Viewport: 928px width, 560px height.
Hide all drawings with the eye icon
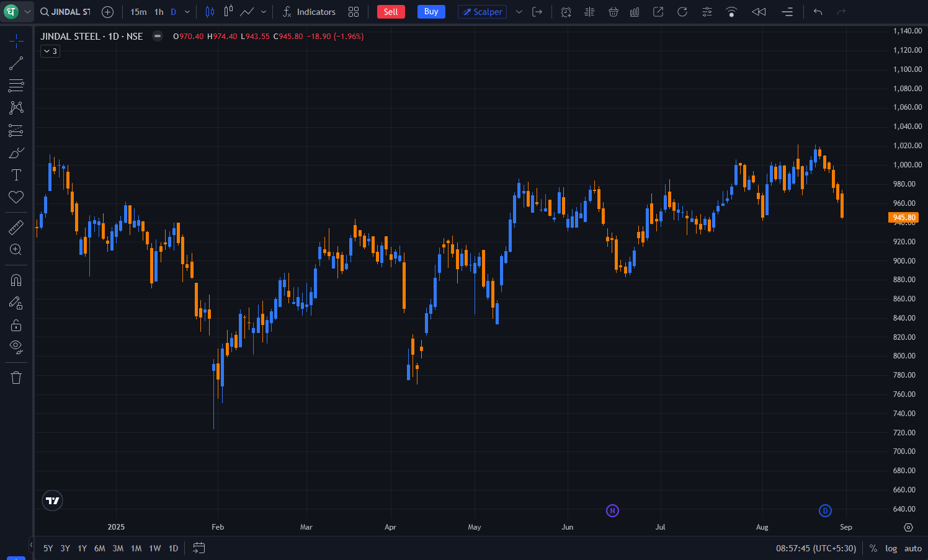point(16,347)
